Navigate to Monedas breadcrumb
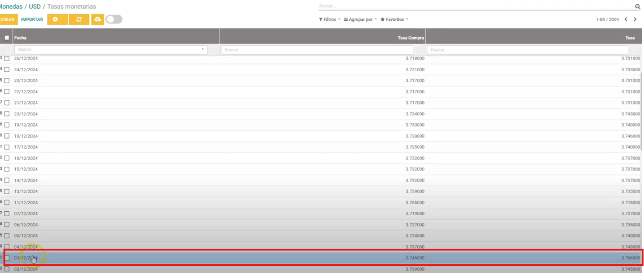This screenshot has height=273, width=644. 11,7
